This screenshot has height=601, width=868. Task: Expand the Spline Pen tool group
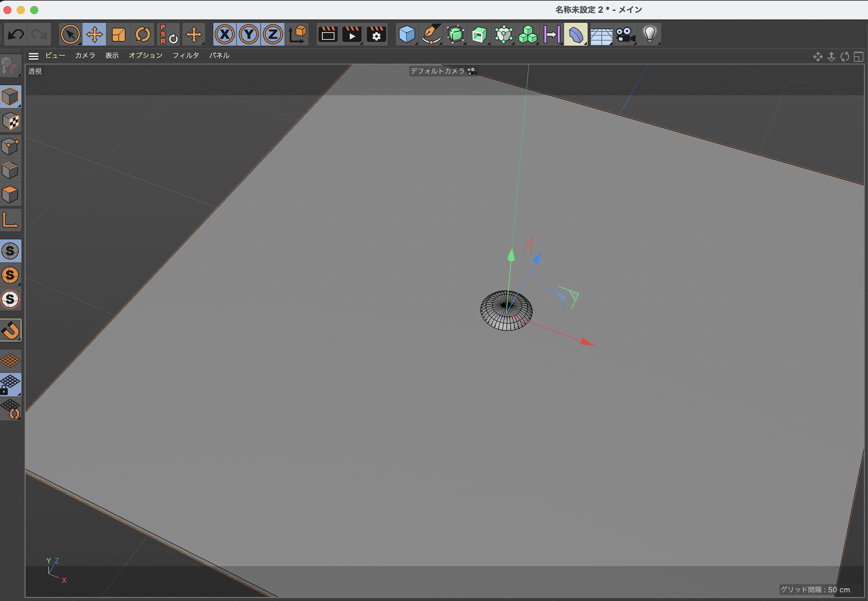[x=431, y=34]
